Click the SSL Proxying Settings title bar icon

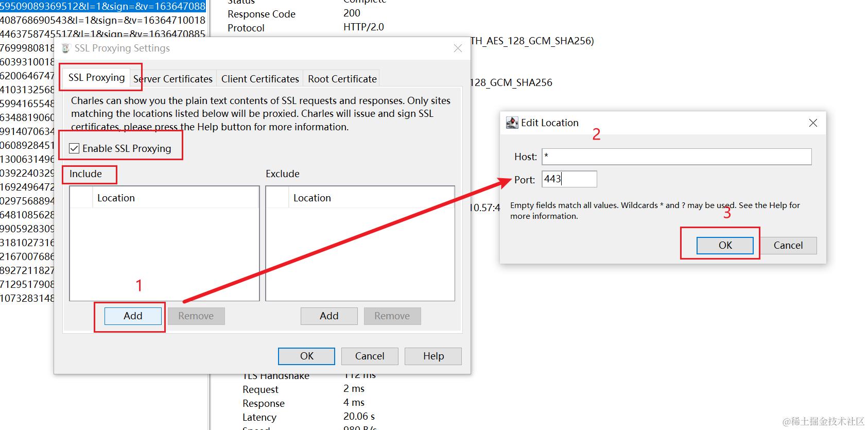pyautogui.click(x=65, y=48)
